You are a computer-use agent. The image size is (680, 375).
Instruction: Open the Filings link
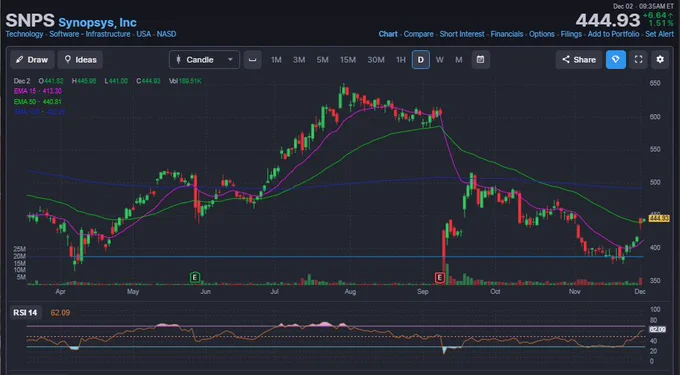[571, 34]
